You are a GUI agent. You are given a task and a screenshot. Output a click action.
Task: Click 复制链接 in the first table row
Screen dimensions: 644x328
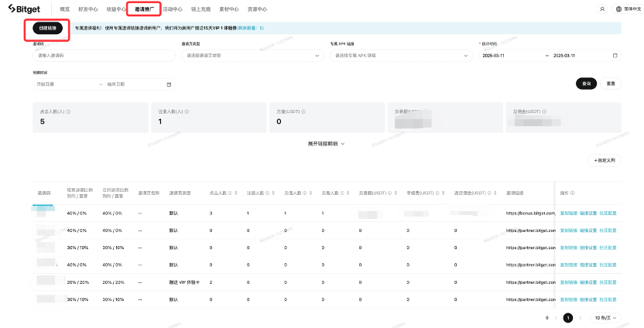point(568,212)
